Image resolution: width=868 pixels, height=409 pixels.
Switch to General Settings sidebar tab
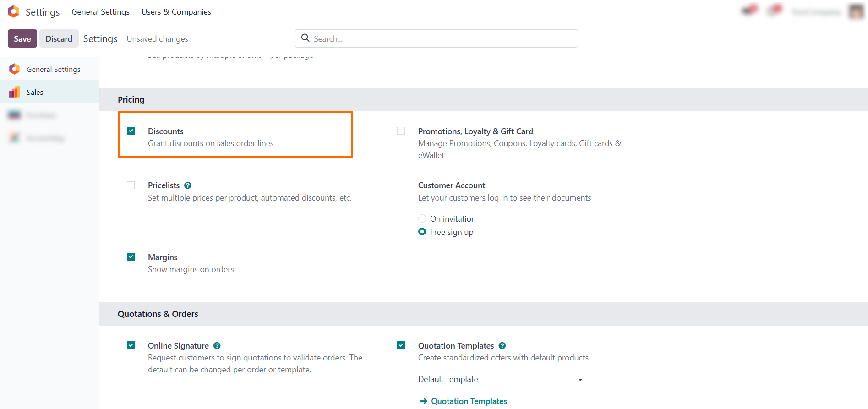tap(49, 69)
